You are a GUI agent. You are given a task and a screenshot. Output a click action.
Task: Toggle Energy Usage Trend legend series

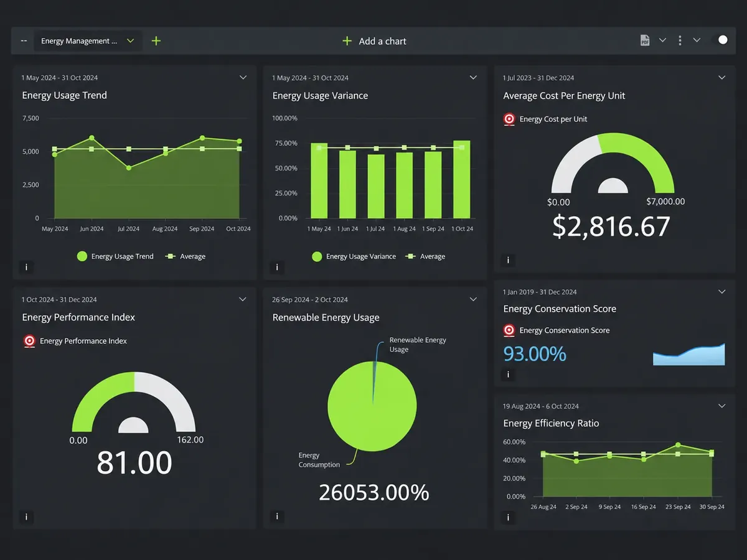(x=115, y=256)
